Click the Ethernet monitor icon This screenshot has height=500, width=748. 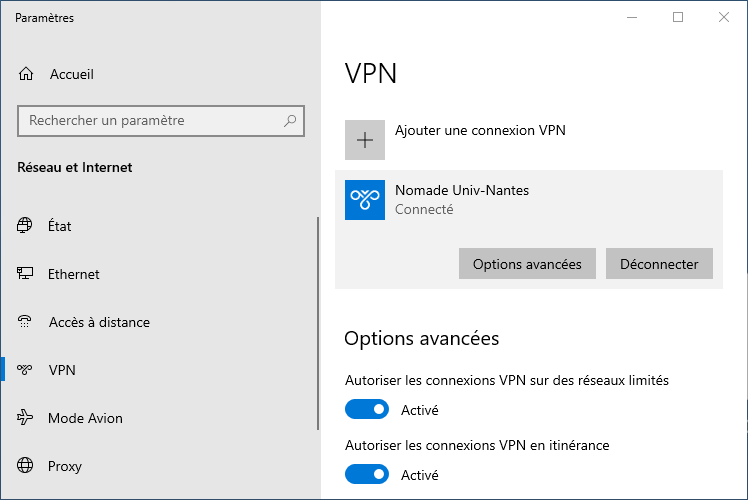pyautogui.click(x=25, y=274)
